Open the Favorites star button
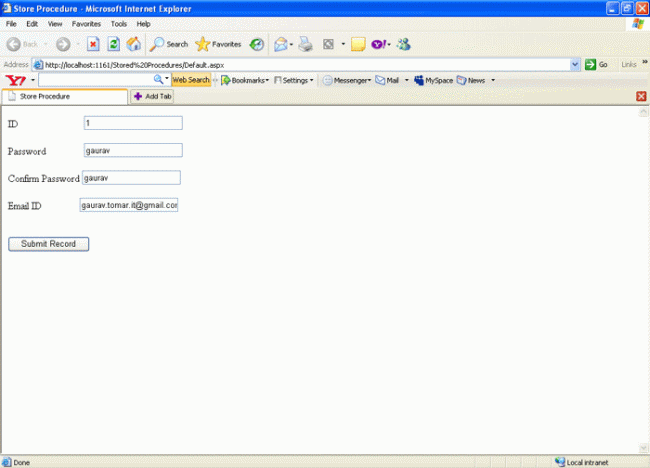 (x=218, y=44)
